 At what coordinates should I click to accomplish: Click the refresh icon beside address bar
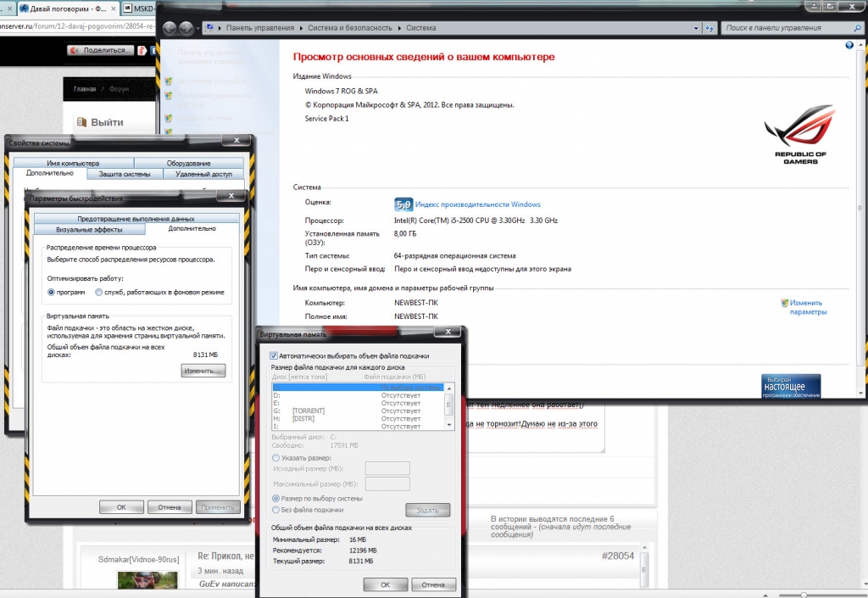709,28
